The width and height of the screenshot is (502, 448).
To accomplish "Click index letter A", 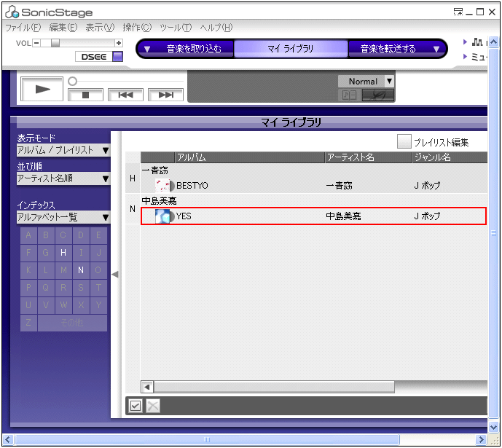I will point(28,235).
